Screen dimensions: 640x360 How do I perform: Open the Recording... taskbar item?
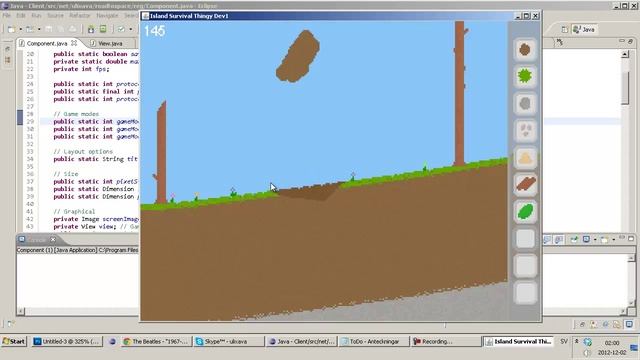tap(446, 341)
